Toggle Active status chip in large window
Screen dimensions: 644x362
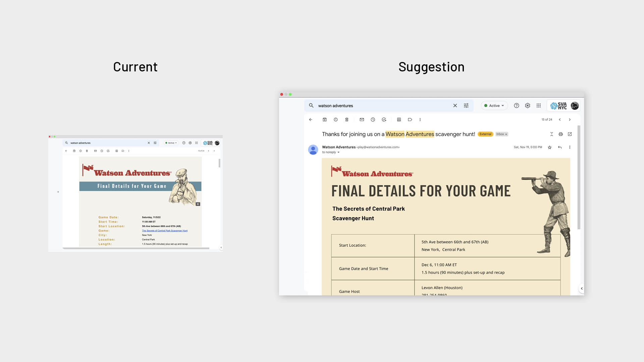click(x=494, y=106)
